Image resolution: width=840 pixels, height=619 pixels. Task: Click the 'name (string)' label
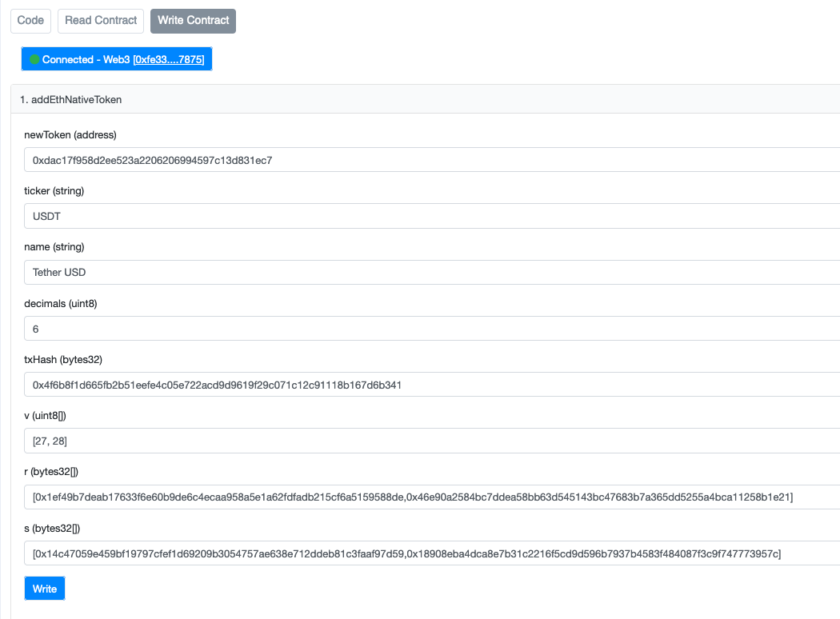click(54, 247)
